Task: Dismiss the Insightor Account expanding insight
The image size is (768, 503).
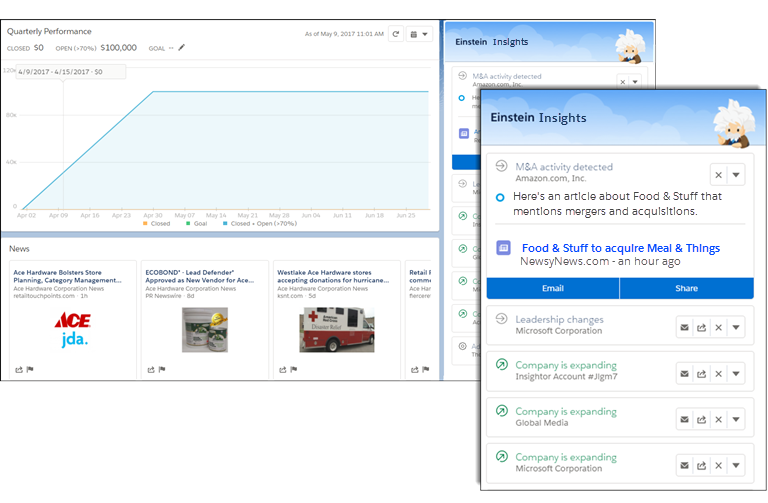Action: pos(719,374)
